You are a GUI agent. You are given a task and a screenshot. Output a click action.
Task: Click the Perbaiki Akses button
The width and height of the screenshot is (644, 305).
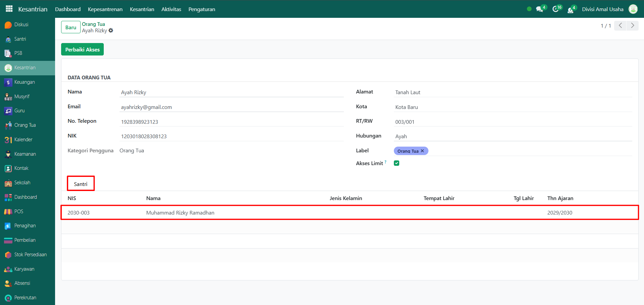82,49
